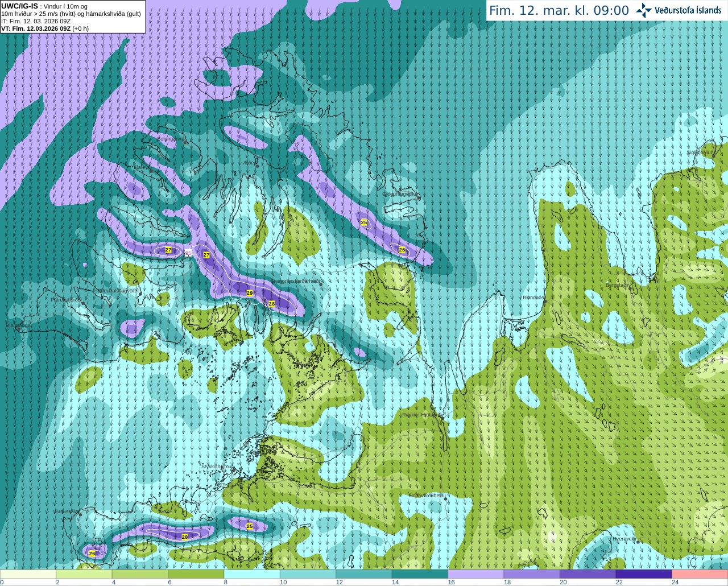Click the Flateyri station label
This screenshot has width=728, height=586.
(x=142, y=167)
